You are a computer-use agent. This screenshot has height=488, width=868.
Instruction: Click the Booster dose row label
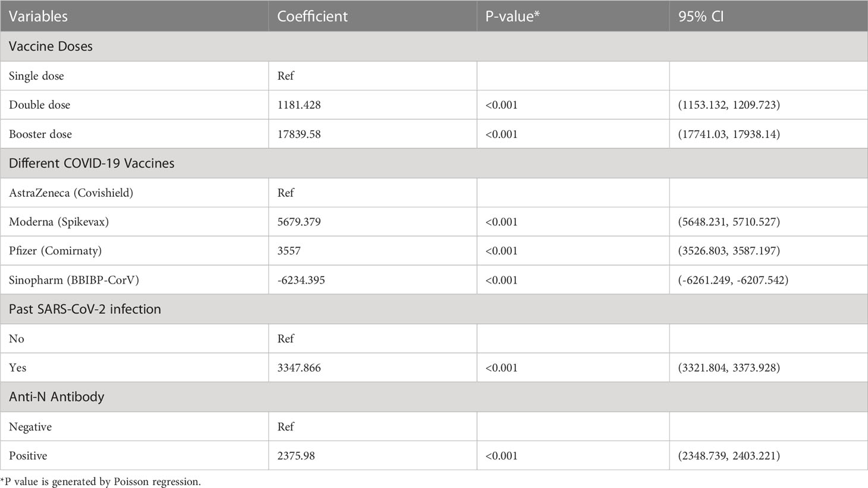[40, 134]
